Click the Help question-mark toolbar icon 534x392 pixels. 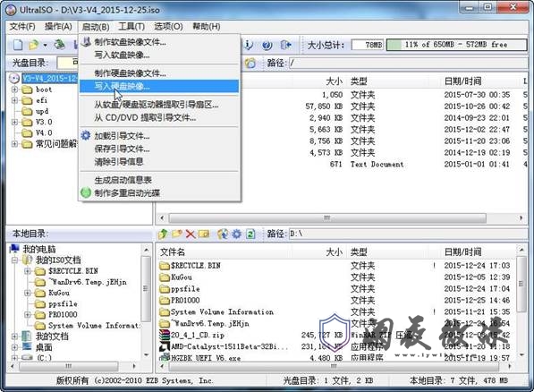click(x=267, y=45)
